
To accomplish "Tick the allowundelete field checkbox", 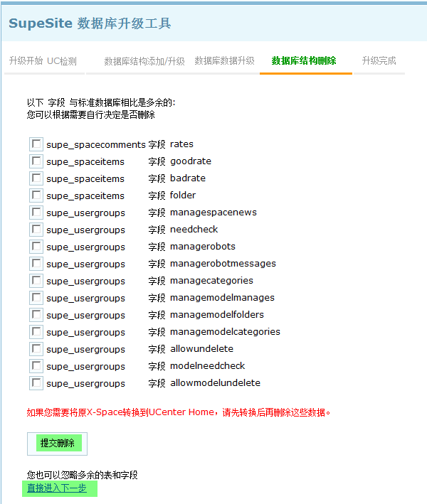I will tap(36, 349).
